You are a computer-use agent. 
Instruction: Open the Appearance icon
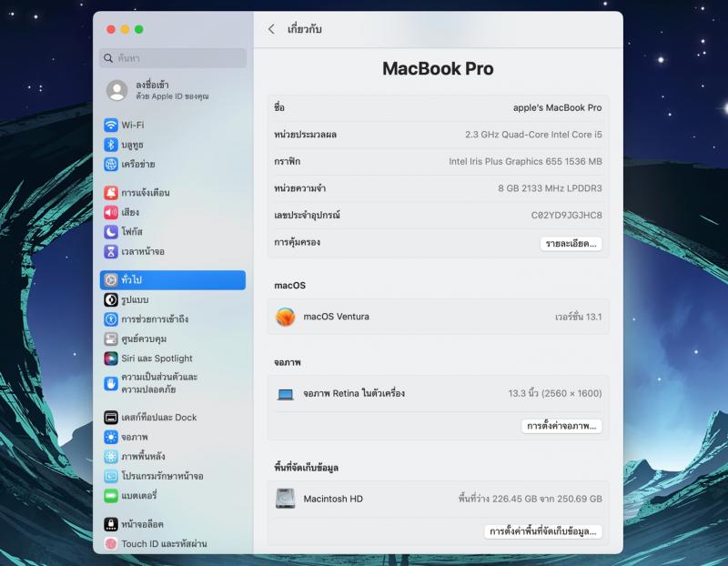pos(111,300)
